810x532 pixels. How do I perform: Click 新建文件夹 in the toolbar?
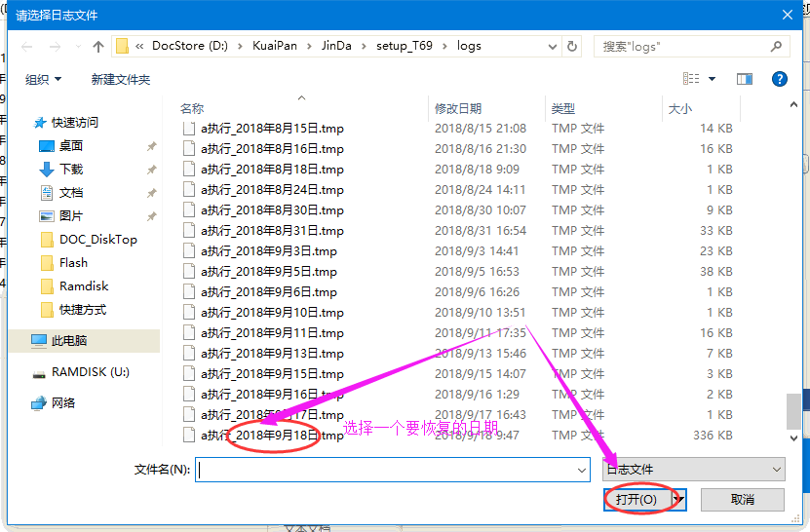121,79
